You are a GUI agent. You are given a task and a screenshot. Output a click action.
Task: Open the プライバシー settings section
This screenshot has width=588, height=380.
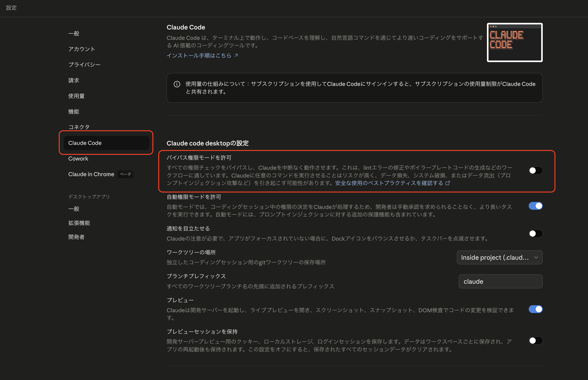[x=84, y=64]
